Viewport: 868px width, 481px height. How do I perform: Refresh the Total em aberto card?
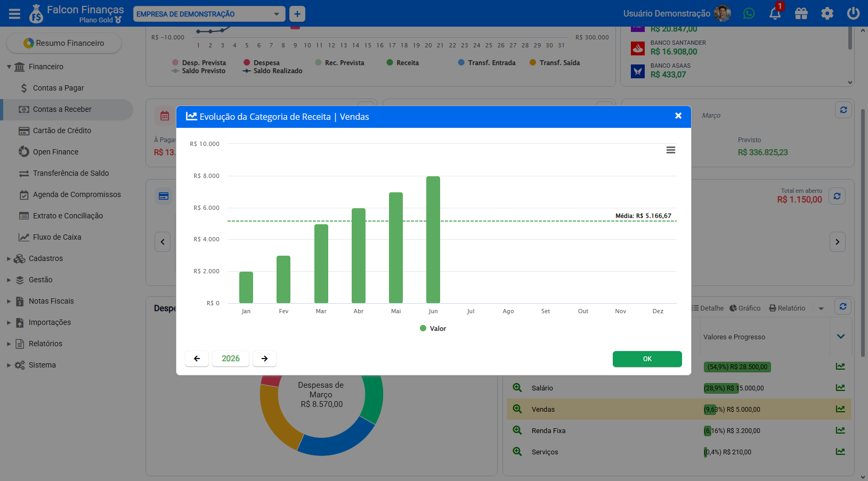pos(837,196)
